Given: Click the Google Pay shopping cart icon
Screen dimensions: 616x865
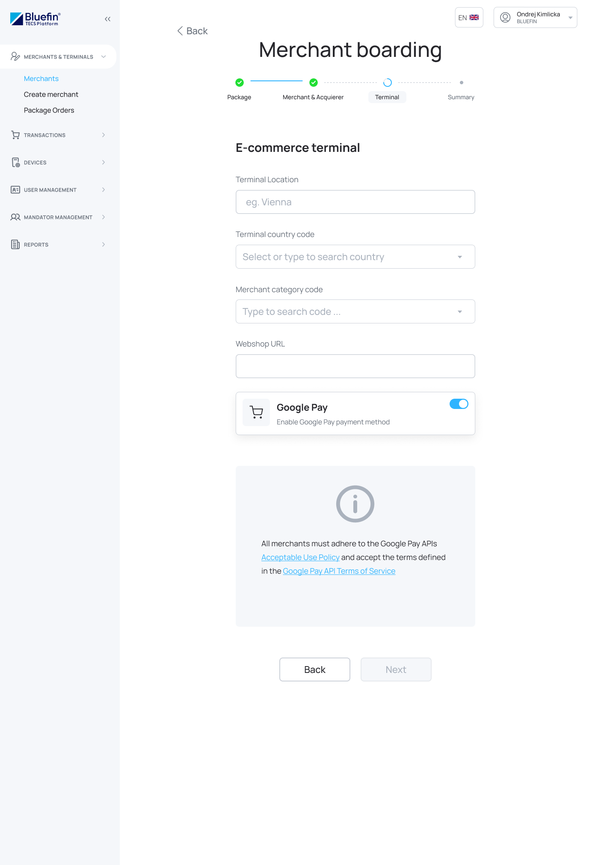Looking at the screenshot, I should click(256, 412).
